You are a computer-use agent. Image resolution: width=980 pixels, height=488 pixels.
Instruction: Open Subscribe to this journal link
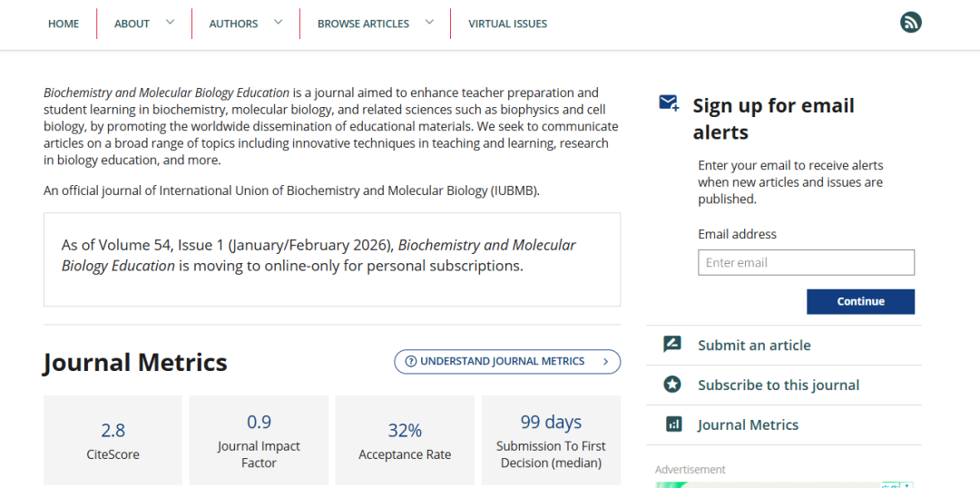pyautogui.click(x=778, y=385)
